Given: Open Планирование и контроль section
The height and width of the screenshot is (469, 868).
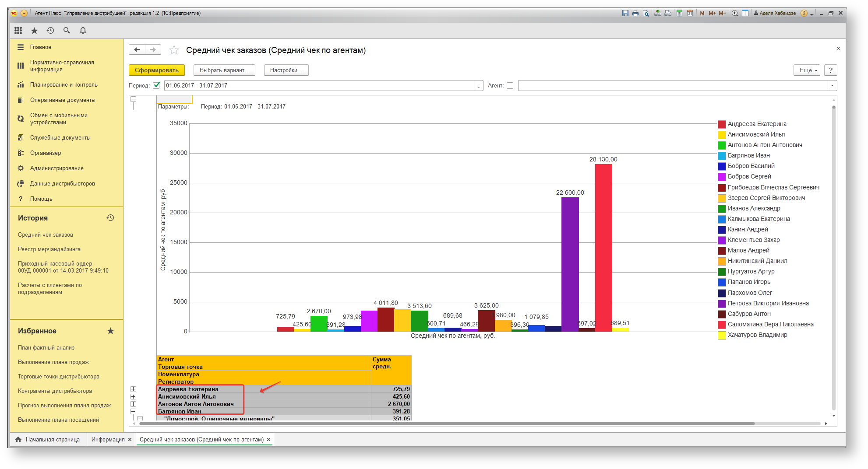Looking at the screenshot, I should (64, 85).
